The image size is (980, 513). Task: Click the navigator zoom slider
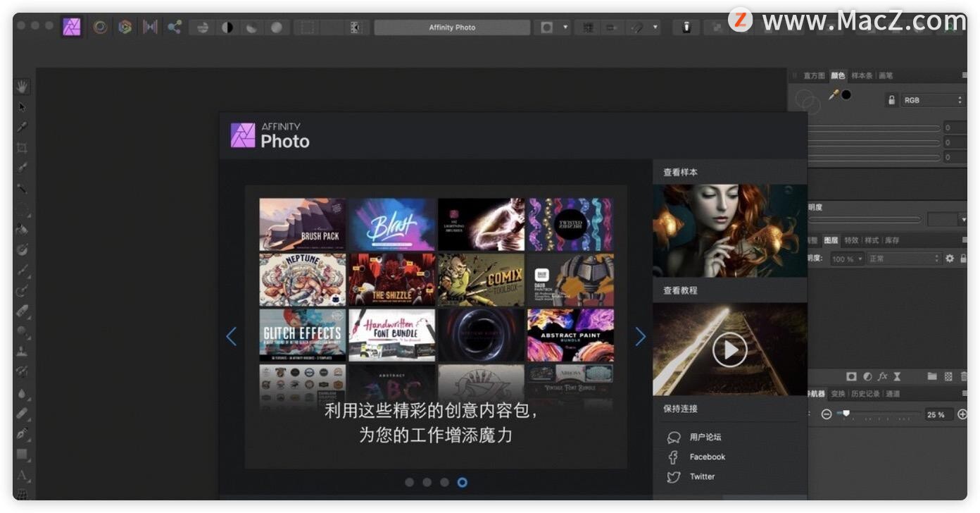click(879, 414)
